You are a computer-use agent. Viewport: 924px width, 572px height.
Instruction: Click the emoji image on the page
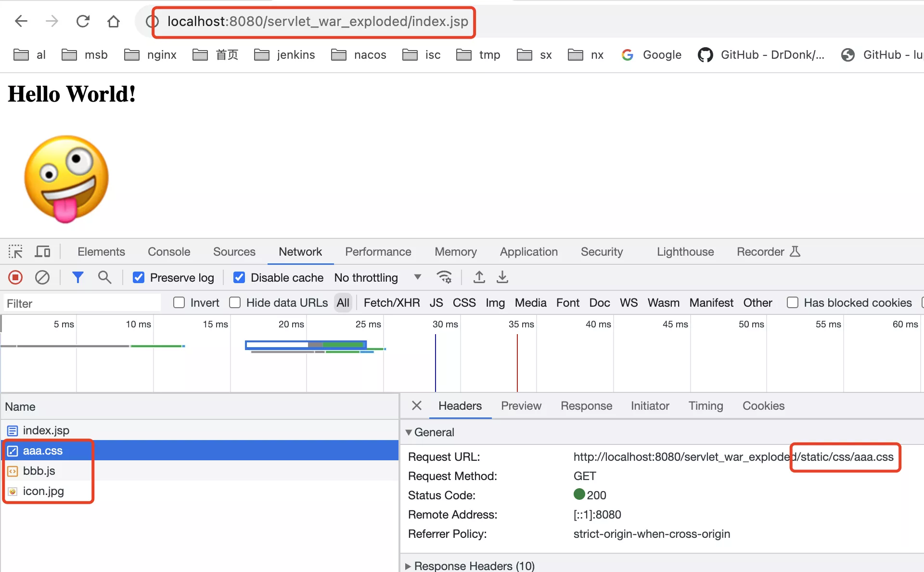pyautogui.click(x=66, y=179)
